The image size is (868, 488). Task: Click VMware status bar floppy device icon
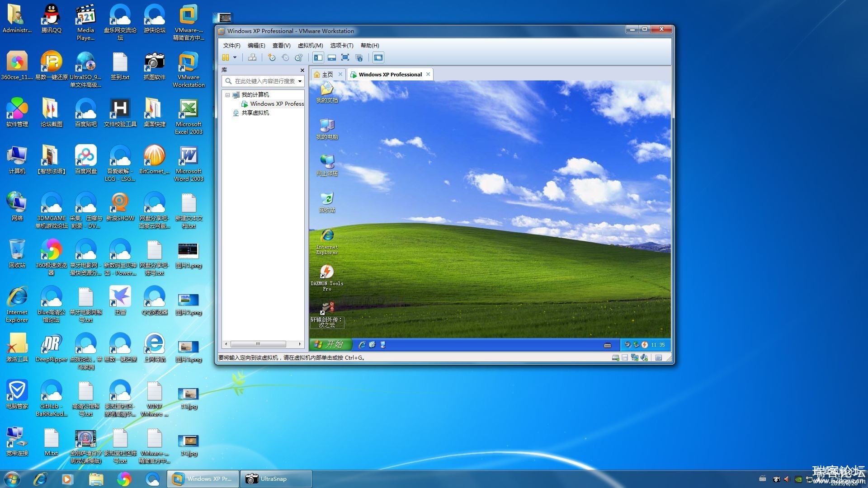click(x=625, y=358)
